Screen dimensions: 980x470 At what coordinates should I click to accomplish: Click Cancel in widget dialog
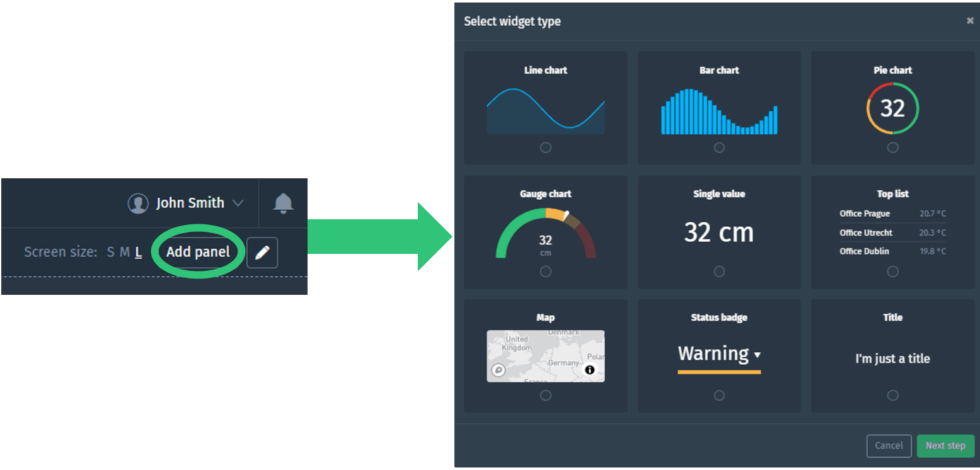click(889, 445)
